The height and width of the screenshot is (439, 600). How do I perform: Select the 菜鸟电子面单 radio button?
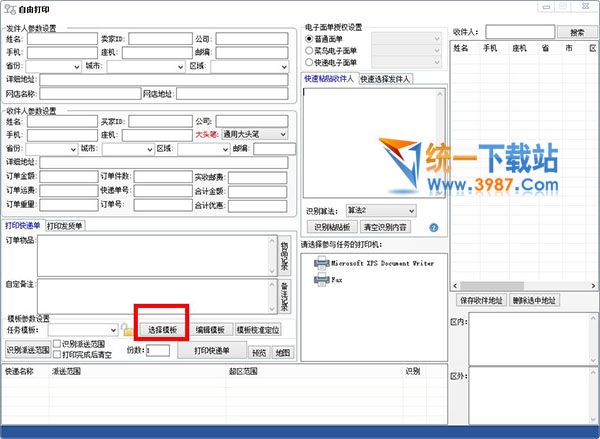[309, 51]
